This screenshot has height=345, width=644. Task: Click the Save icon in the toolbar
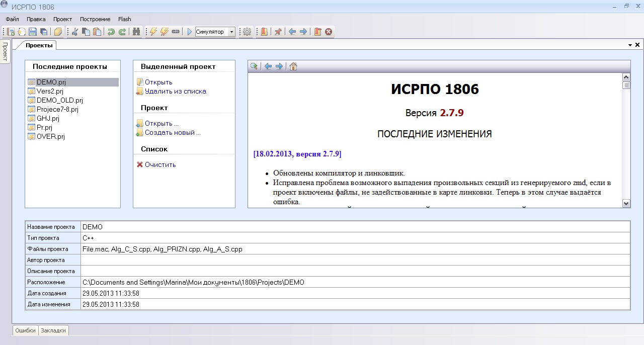(x=33, y=32)
